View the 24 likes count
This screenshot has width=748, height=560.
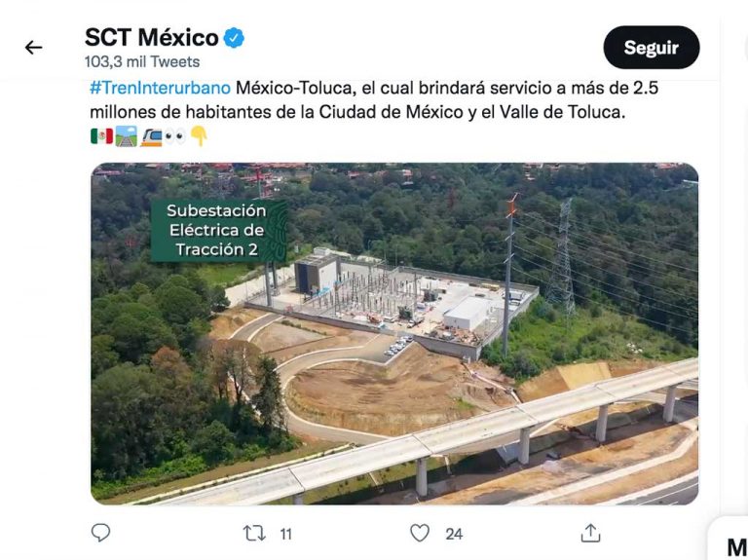(454, 534)
